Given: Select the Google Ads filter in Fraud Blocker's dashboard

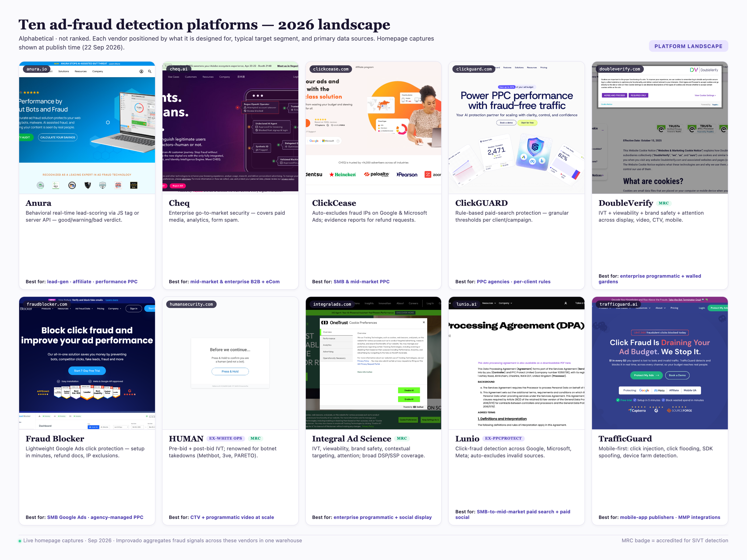Looking at the screenshot, I should click(93, 427).
